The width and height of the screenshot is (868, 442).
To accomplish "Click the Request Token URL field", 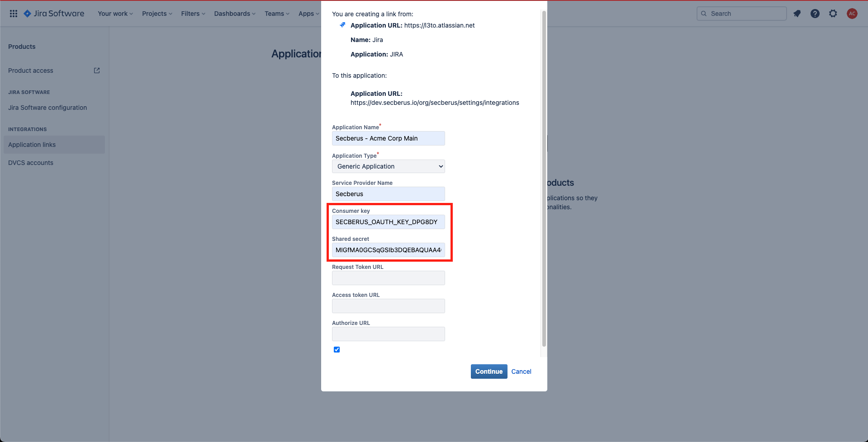I will pos(389,278).
